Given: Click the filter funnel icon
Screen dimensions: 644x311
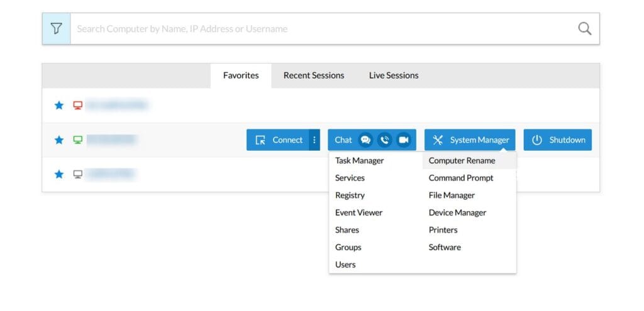Looking at the screenshot, I should coord(56,28).
